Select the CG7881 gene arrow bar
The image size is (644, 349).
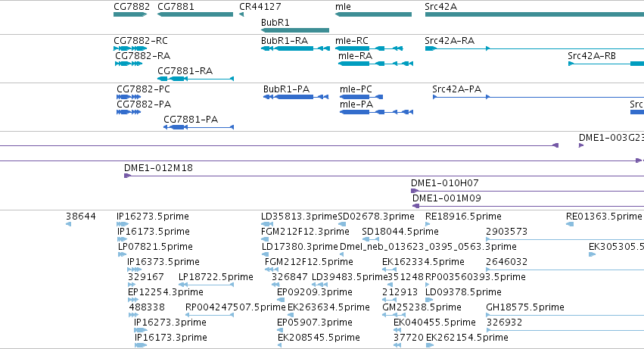[x=195, y=14]
